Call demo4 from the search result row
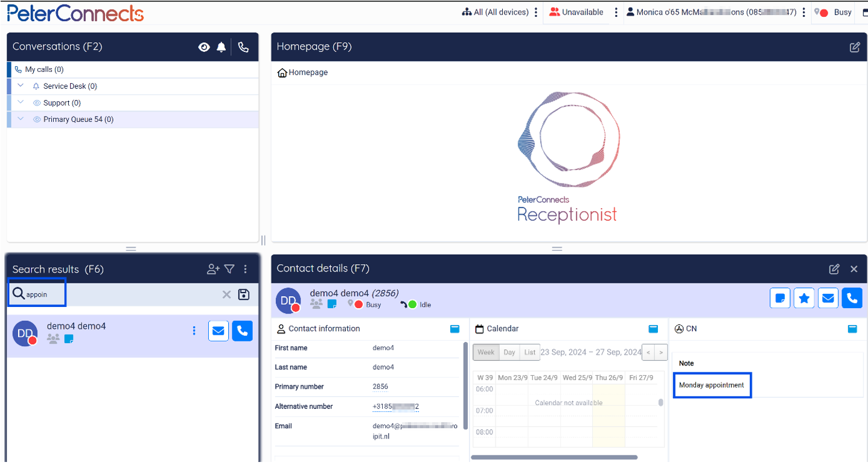 (x=242, y=331)
